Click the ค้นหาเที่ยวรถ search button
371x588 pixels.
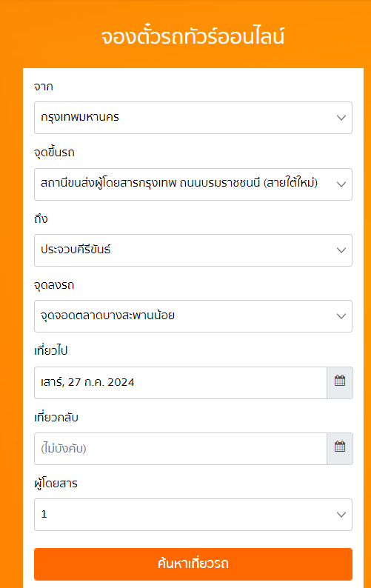pyautogui.click(x=193, y=564)
